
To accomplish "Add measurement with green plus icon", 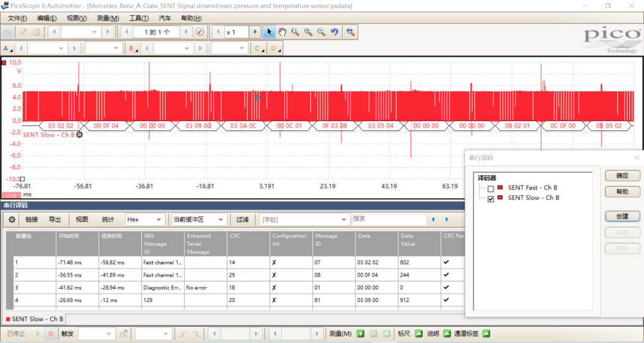I will click(360, 334).
